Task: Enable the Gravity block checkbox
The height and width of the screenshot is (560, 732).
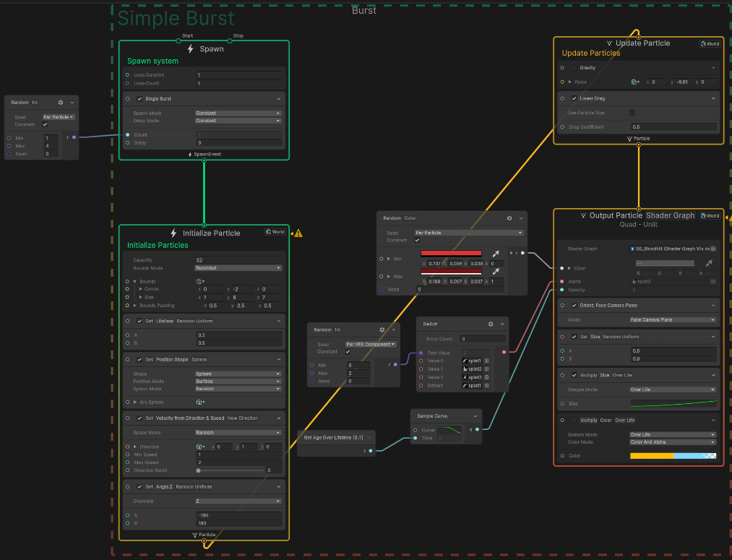Action: point(574,68)
